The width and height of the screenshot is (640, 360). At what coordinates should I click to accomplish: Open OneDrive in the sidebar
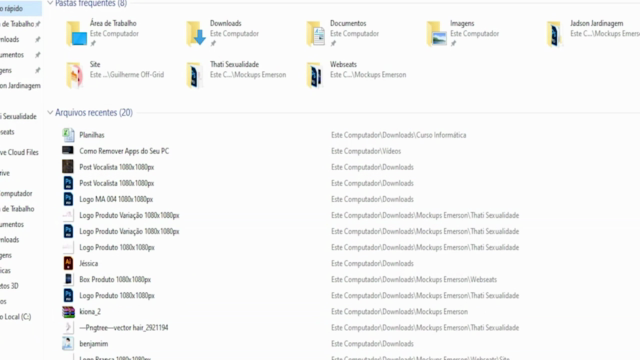point(5,173)
